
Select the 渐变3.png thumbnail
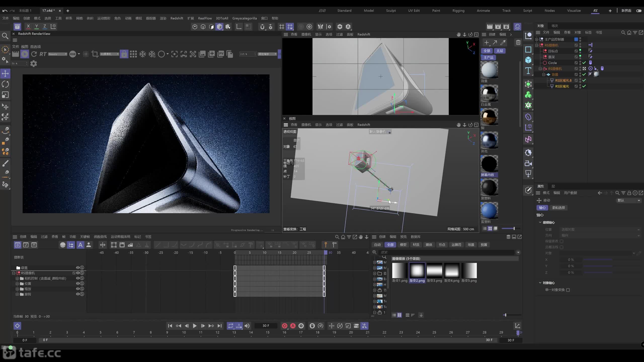[x=434, y=270]
